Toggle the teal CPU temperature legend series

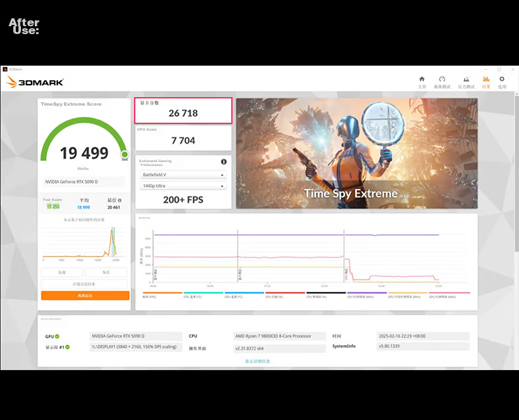pyautogui.click(x=203, y=295)
